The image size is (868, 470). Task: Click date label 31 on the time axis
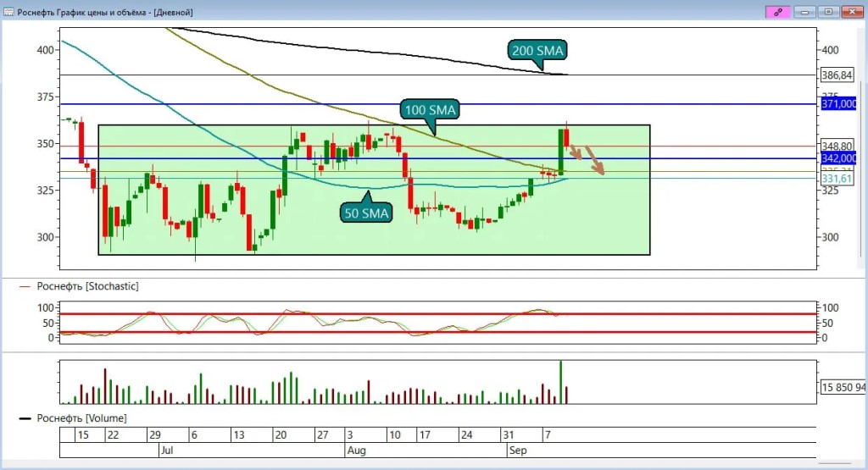509,434
